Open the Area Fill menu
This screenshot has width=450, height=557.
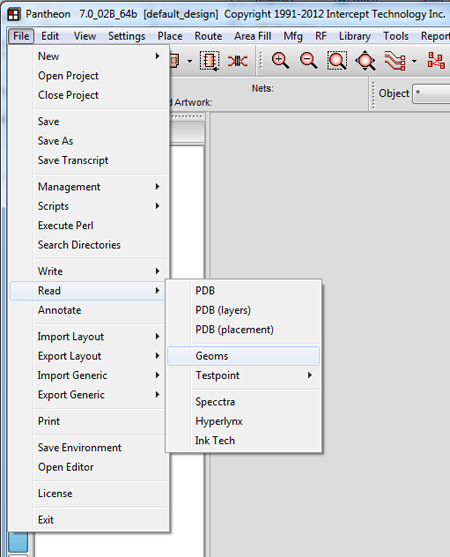click(253, 36)
